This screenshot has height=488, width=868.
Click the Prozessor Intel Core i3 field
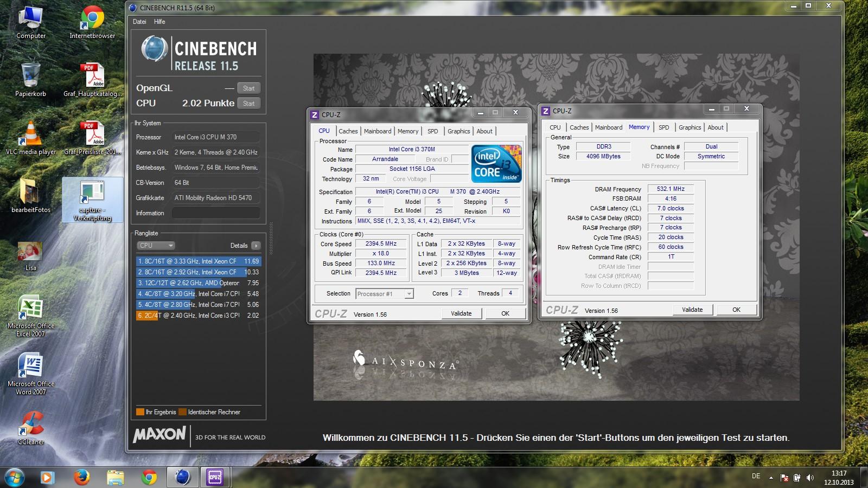point(216,137)
